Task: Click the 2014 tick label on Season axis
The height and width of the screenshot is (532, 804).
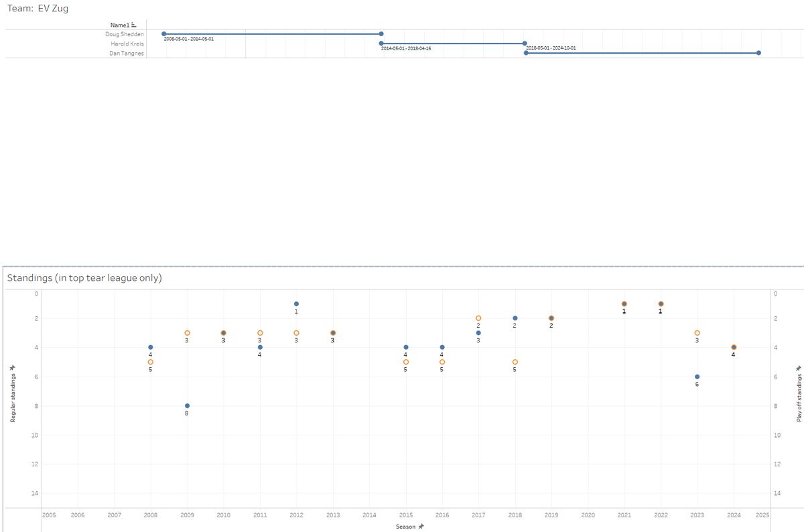Action: [369, 515]
